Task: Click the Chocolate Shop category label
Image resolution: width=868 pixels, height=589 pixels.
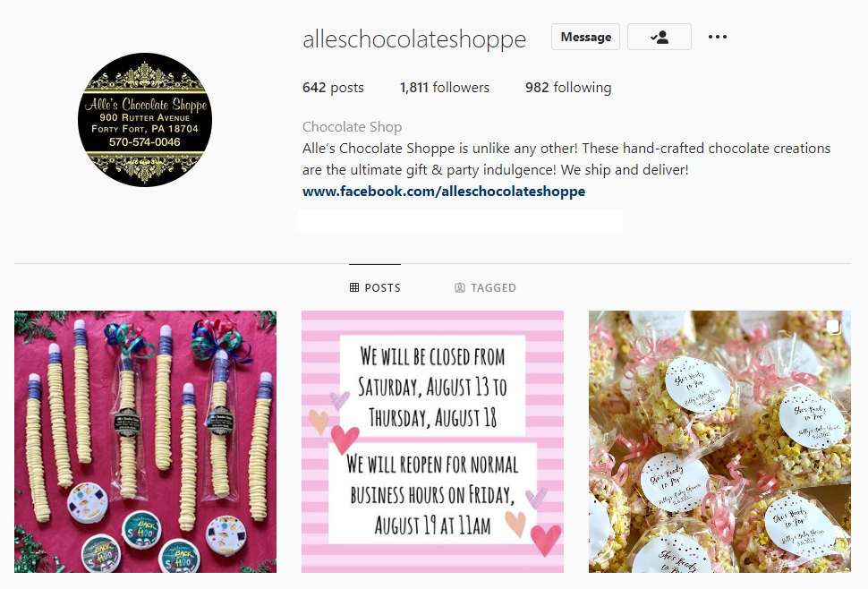Action: click(x=352, y=127)
